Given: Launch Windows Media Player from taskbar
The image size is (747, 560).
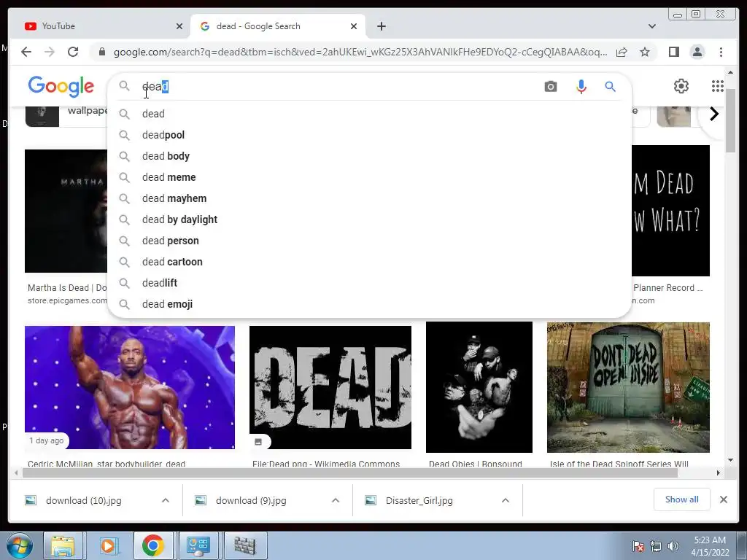Looking at the screenshot, I should click(x=108, y=545).
